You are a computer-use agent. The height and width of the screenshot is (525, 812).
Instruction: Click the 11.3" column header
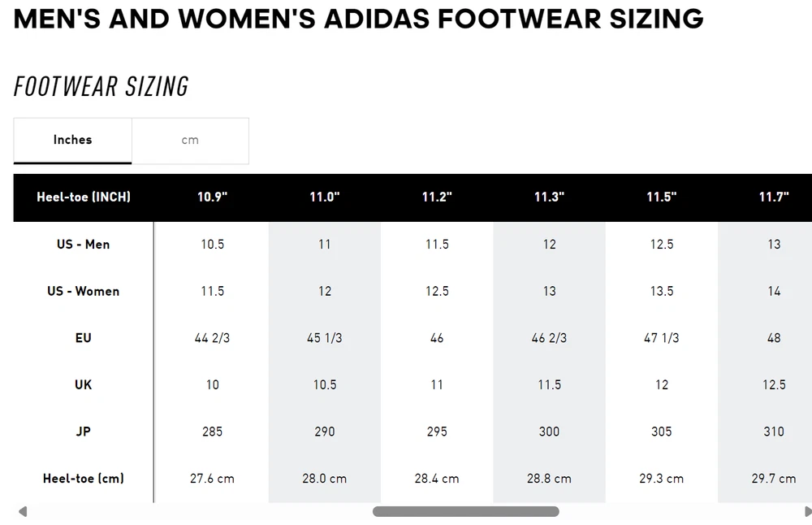coord(549,197)
